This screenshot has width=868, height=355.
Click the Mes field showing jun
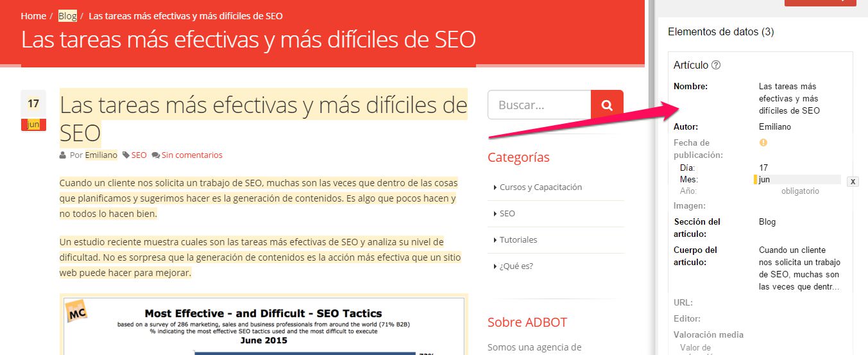[x=797, y=180]
